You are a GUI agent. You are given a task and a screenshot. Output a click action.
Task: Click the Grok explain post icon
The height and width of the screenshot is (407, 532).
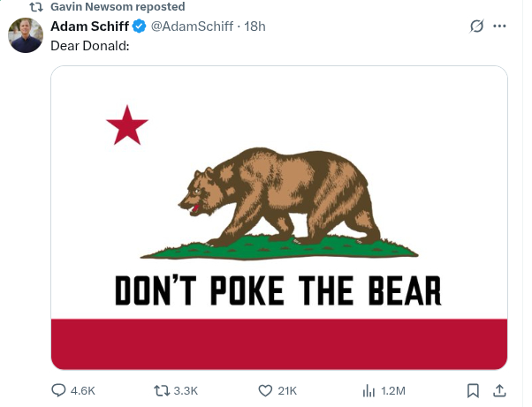(477, 26)
